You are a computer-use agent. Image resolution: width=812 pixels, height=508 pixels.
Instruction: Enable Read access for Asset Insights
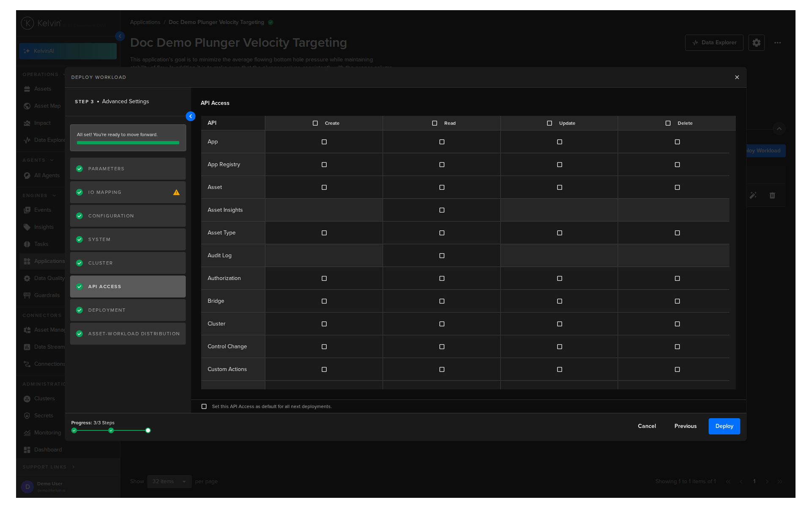(442, 210)
